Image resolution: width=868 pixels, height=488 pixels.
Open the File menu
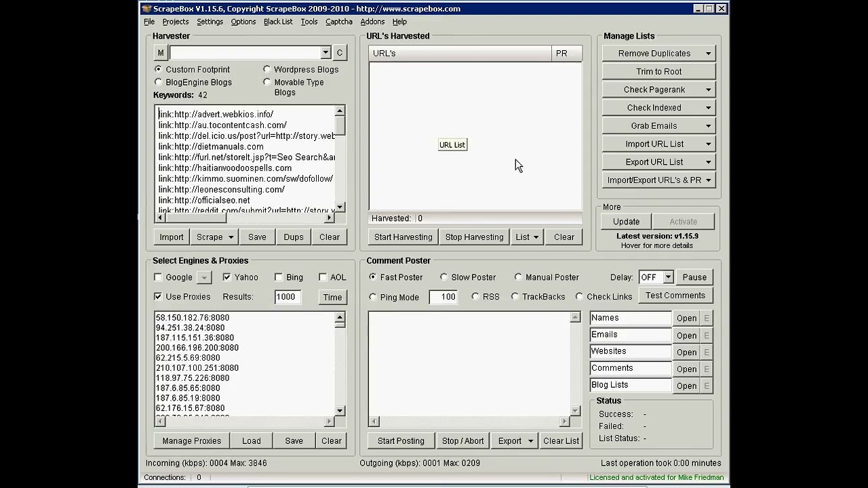(149, 22)
